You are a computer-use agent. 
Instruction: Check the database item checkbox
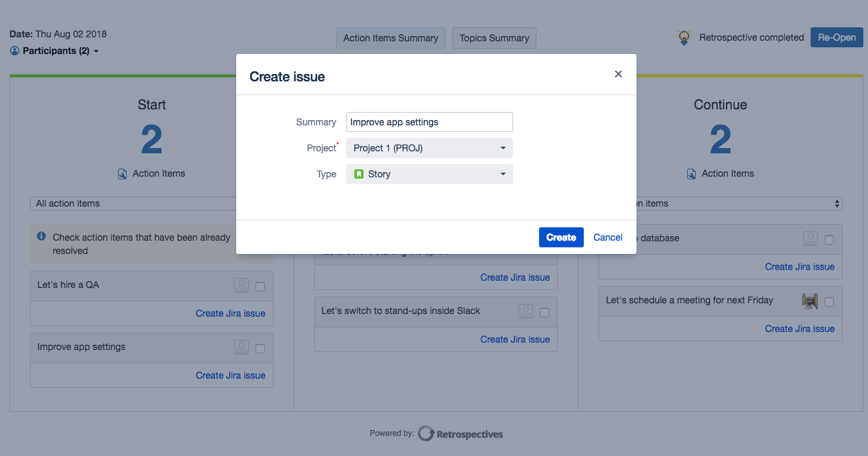(x=829, y=240)
